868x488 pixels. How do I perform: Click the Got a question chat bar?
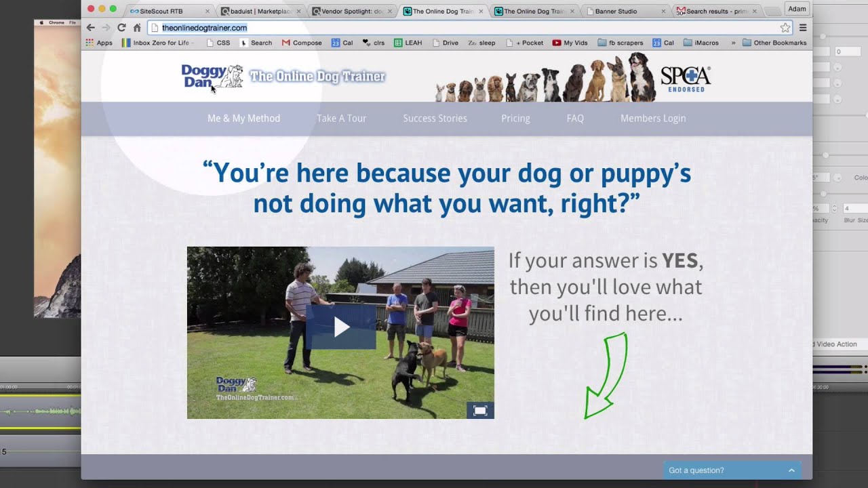[x=732, y=470]
